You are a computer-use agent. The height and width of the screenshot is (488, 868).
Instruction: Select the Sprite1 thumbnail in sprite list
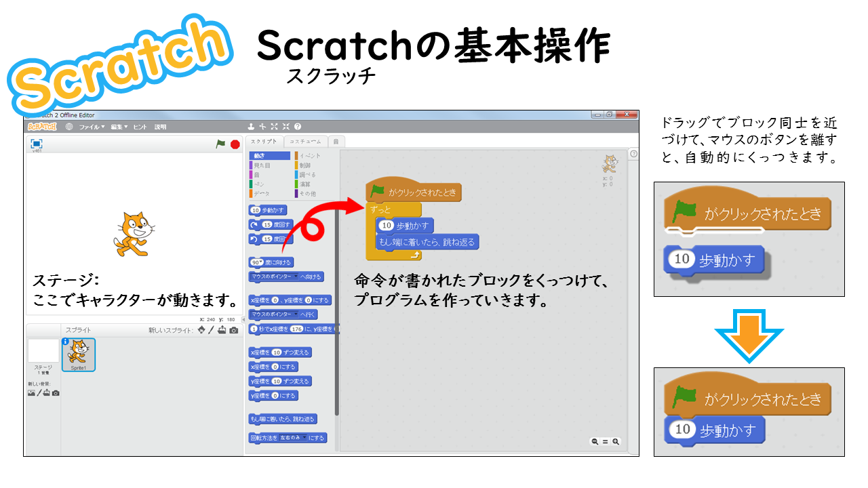tap(79, 354)
